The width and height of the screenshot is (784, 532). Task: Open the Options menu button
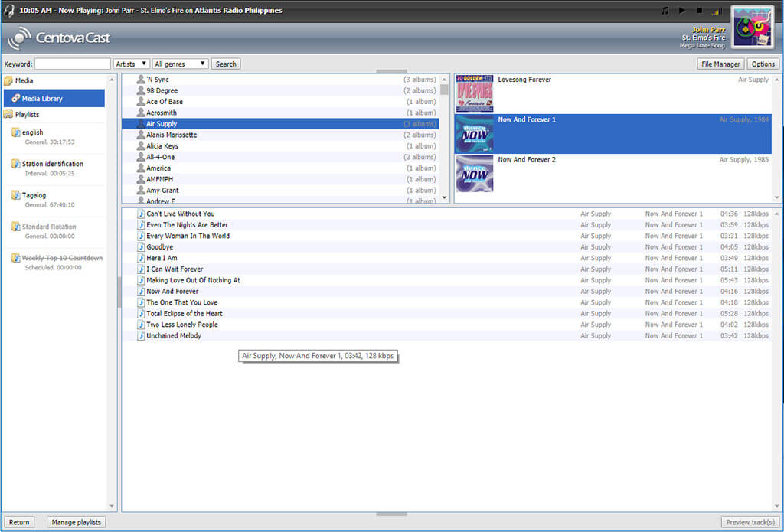(x=763, y=64)
